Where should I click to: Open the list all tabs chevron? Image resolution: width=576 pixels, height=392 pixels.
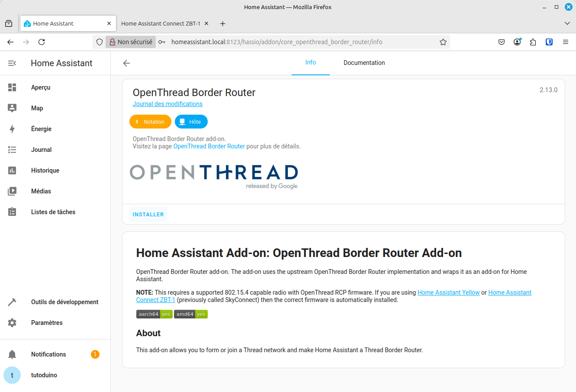click(567, 23)
